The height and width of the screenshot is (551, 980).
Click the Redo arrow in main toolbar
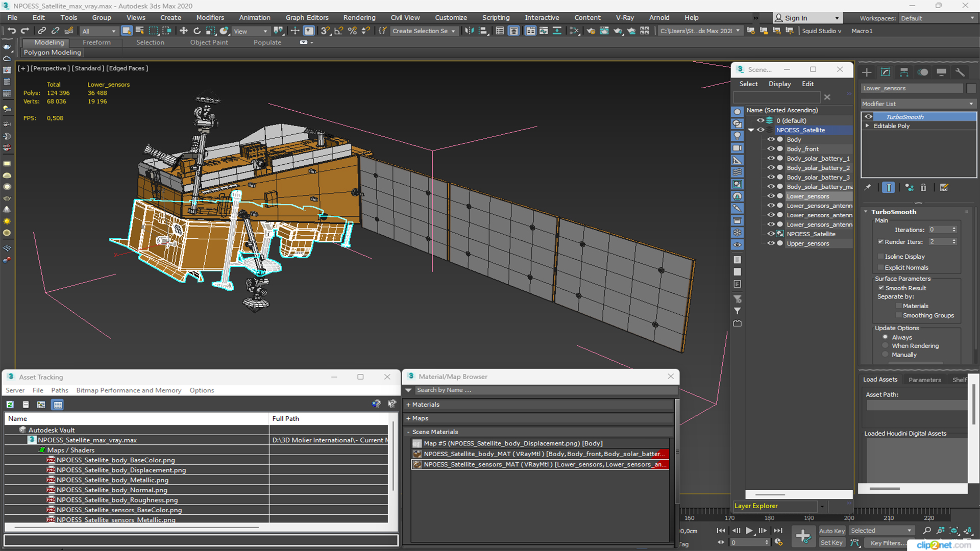point(24,31)
